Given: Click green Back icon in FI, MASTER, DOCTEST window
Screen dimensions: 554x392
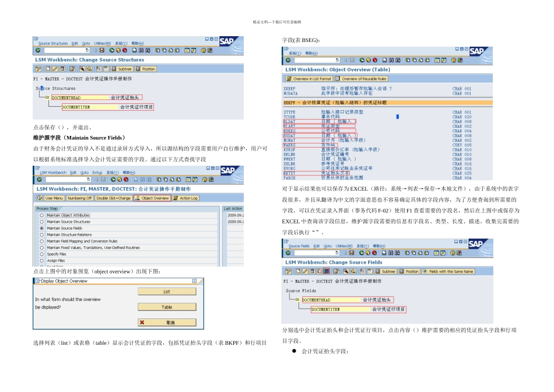Looking at the screenshot, I should click(x=113, y=180).
